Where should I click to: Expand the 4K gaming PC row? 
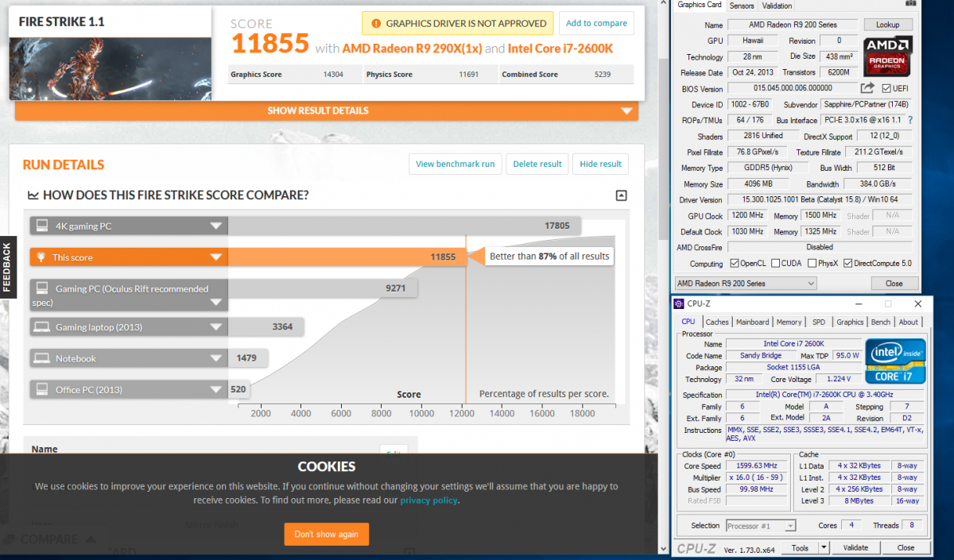[215, 226]
